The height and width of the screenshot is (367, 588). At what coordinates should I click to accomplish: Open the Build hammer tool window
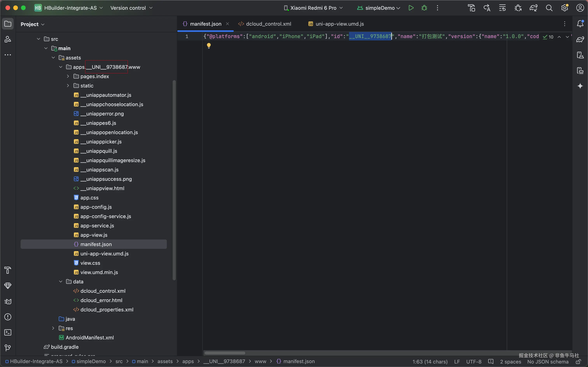click(x=8, y=270)
